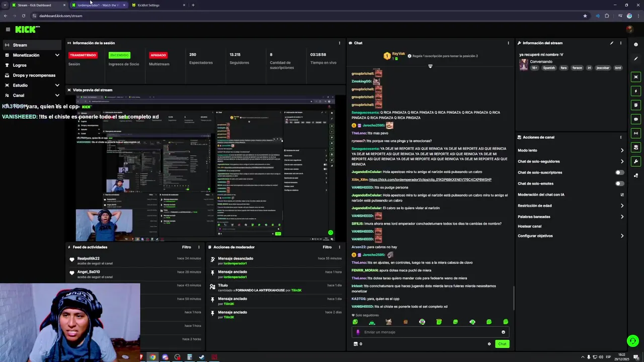The height and width of the screenshot is (362, 644).
Task: Open a new browser tab
Action: [x=193, y=5]
